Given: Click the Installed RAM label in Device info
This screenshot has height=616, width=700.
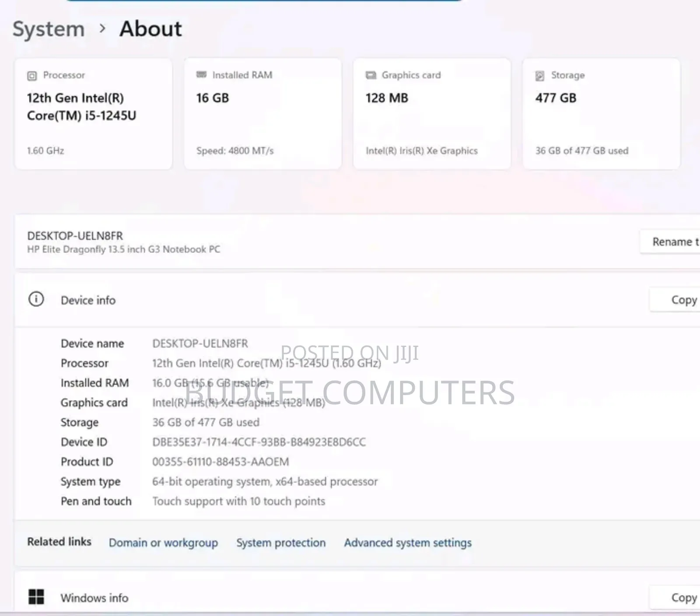Looking at the screenshot, I should 94,383.
